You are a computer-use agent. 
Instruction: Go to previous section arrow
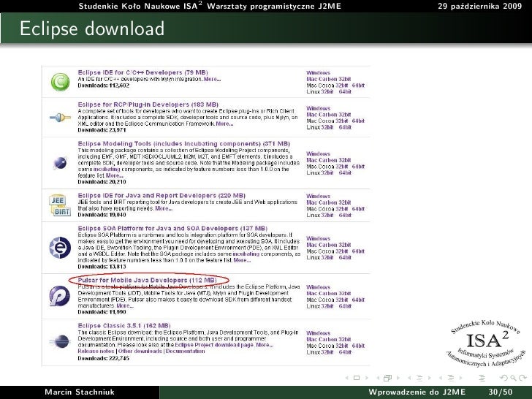(x=441, y=378)
